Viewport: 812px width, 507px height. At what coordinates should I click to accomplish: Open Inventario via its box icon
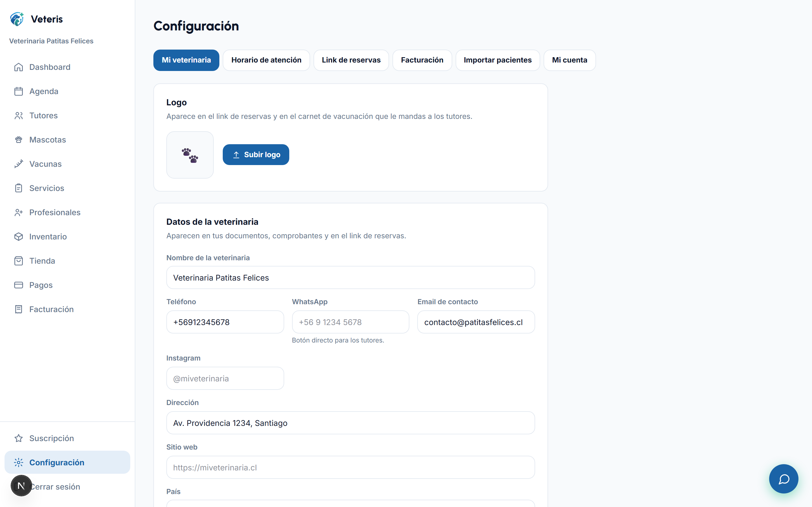tap(18, 237)
